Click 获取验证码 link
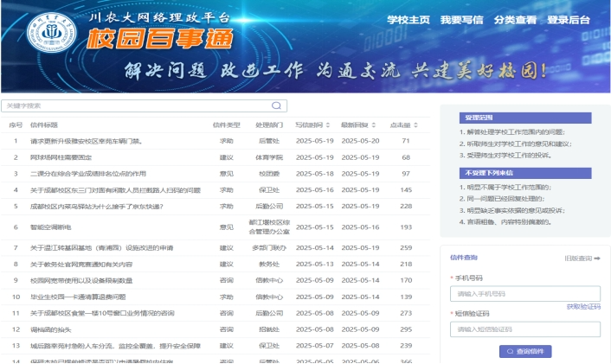This screenshot has width=611, height=364. coord(582,307)
